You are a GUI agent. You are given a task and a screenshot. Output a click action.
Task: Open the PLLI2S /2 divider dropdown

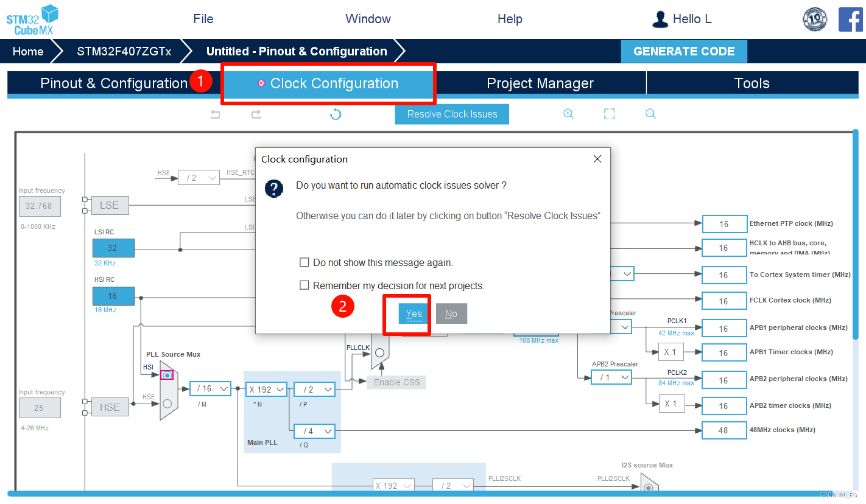[x=453, y=485]
